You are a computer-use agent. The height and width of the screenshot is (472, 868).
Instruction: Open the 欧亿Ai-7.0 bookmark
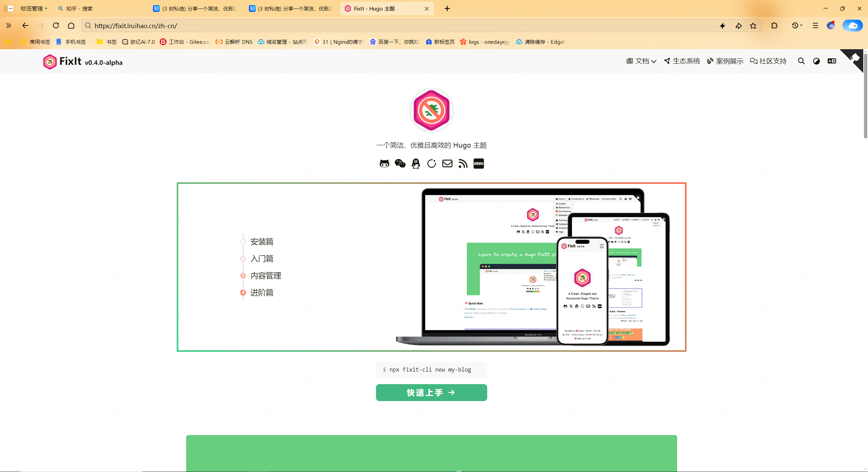click(x=139, y=42)
